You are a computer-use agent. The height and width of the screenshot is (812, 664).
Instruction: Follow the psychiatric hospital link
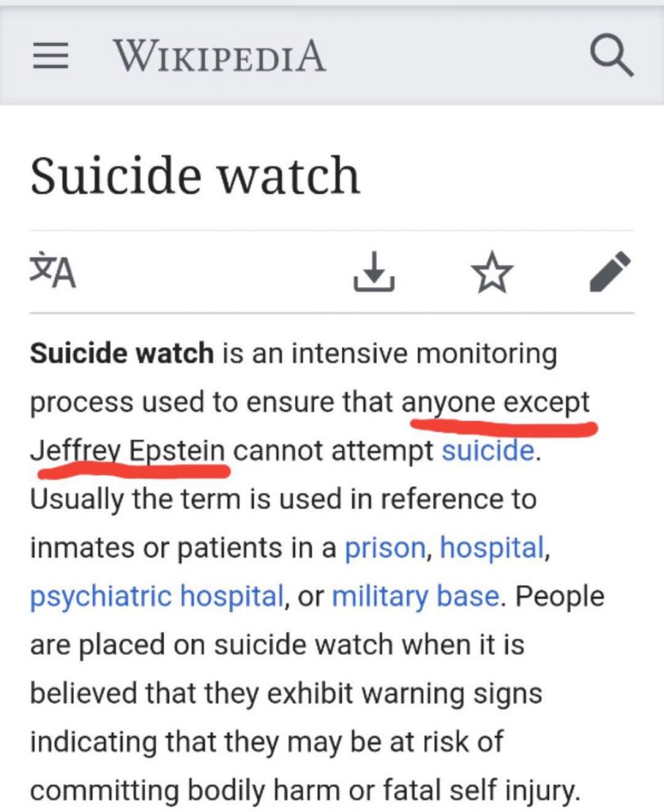[156, 596]
